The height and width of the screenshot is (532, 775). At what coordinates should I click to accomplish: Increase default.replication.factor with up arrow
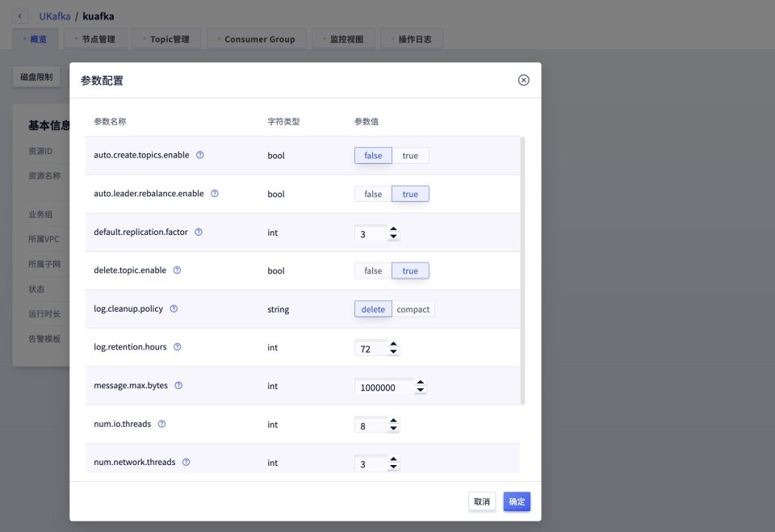[x=393, y=229]
